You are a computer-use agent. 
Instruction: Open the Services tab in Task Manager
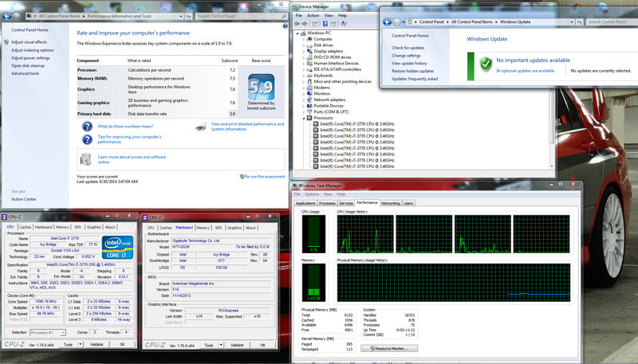coord(346,203)
